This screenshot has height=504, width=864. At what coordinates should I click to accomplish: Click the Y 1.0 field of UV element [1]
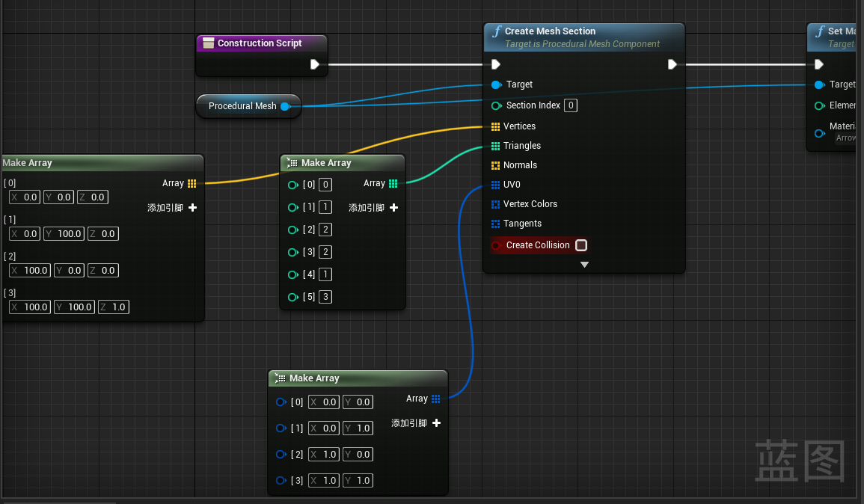click(x=358, y=428)
